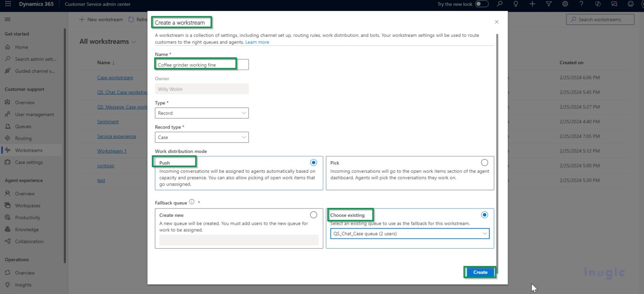Open Case settings in the left navigation

[29, 162]
